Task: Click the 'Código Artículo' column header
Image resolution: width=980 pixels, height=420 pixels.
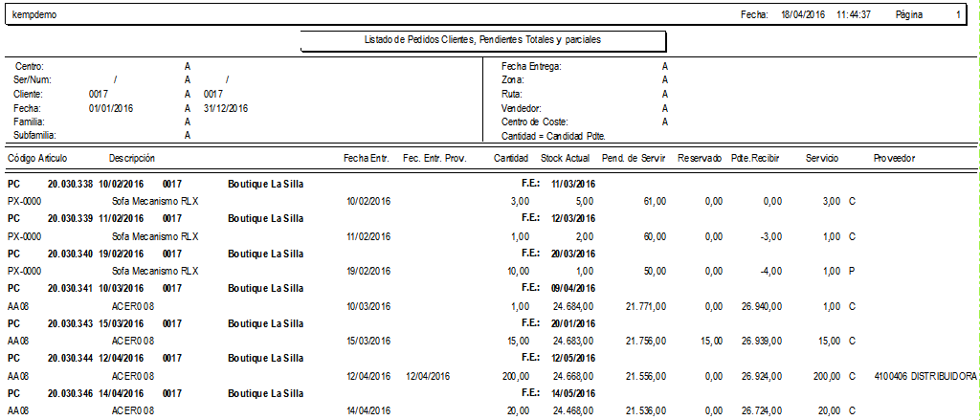Action: (37, 159)
